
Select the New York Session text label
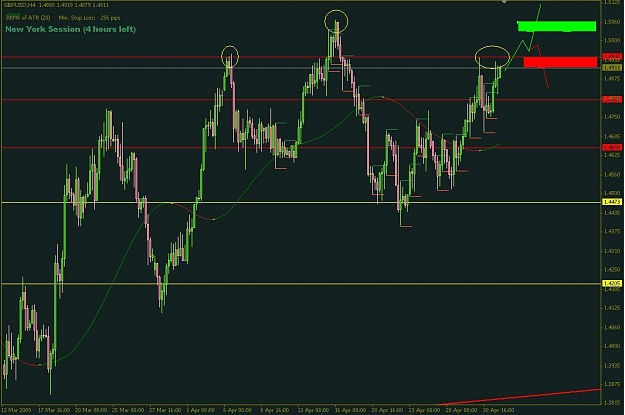[71, 29]
